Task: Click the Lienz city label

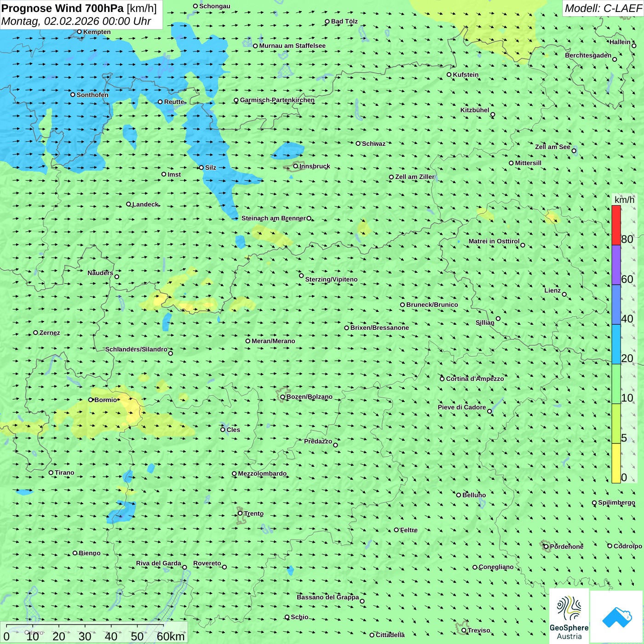Action: tap(552, 290)
